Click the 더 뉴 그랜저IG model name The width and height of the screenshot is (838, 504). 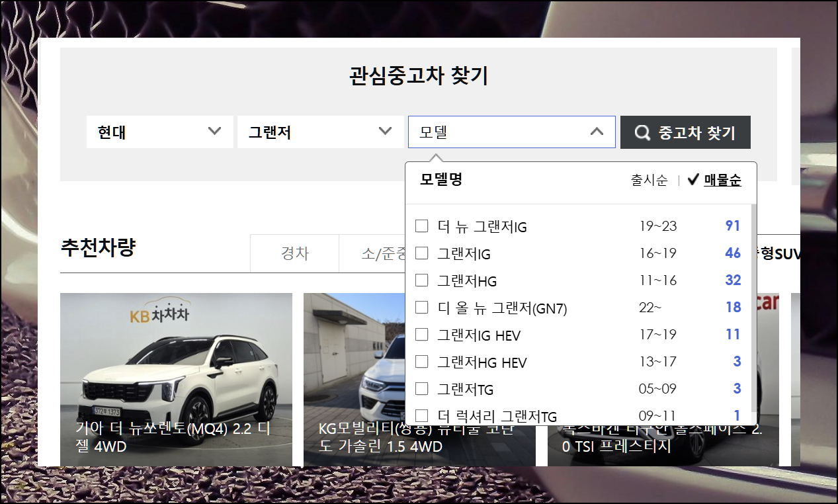coord(482,227)
